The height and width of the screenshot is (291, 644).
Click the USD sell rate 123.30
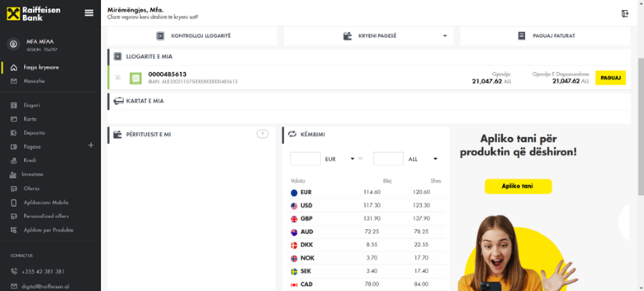421,205
